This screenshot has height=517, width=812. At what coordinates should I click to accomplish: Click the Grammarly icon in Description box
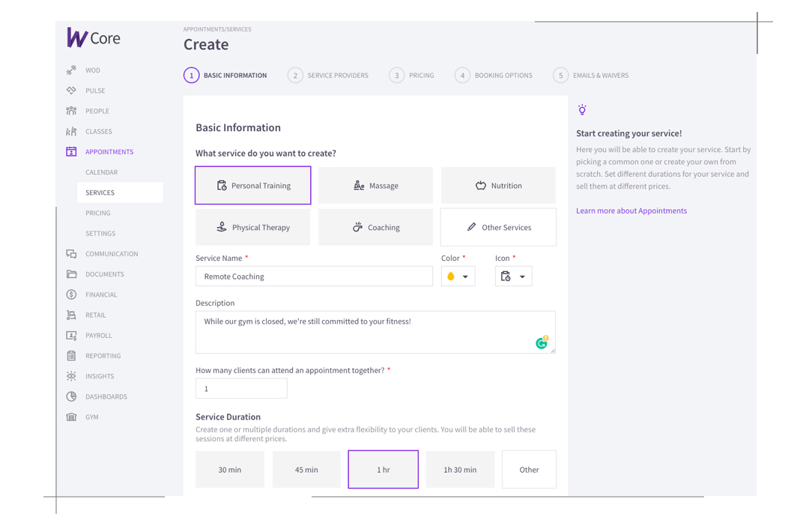(x=542, y=343)
